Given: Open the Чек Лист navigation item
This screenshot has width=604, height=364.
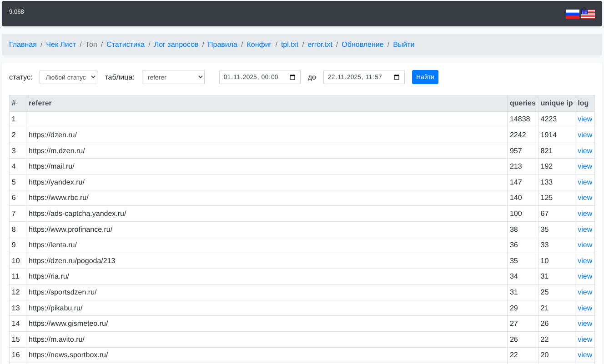Looking at the screenshot, I should click(61, 45).
